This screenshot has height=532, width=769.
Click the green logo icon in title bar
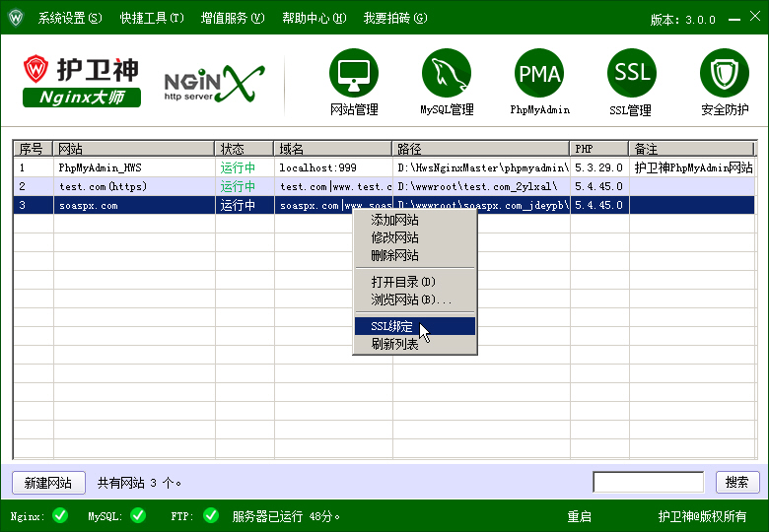point(16,18)
